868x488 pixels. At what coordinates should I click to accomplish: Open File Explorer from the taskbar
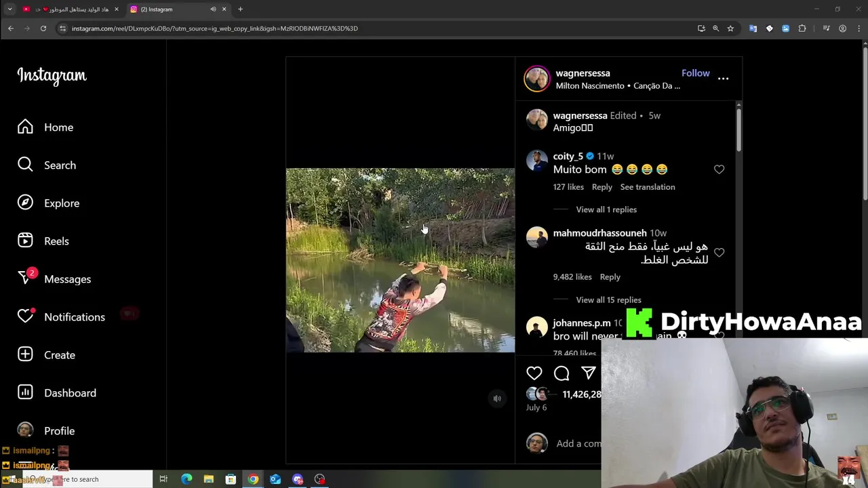click(209, 479)
